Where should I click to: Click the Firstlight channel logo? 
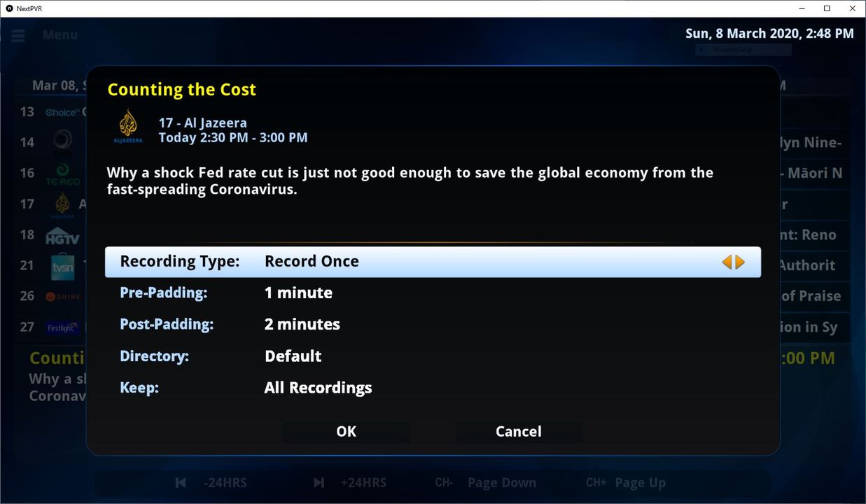click(62, 328)
